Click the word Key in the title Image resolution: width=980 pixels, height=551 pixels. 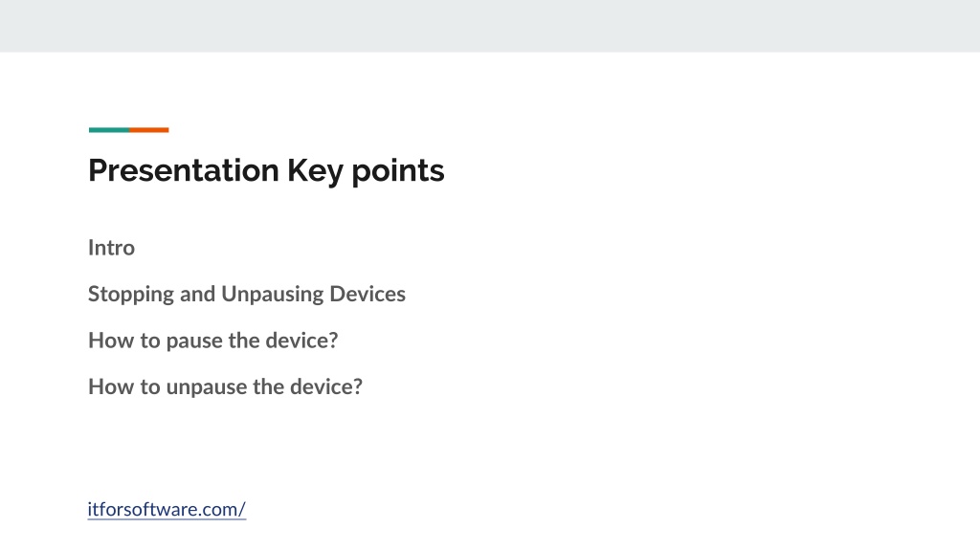pos(315,171)
